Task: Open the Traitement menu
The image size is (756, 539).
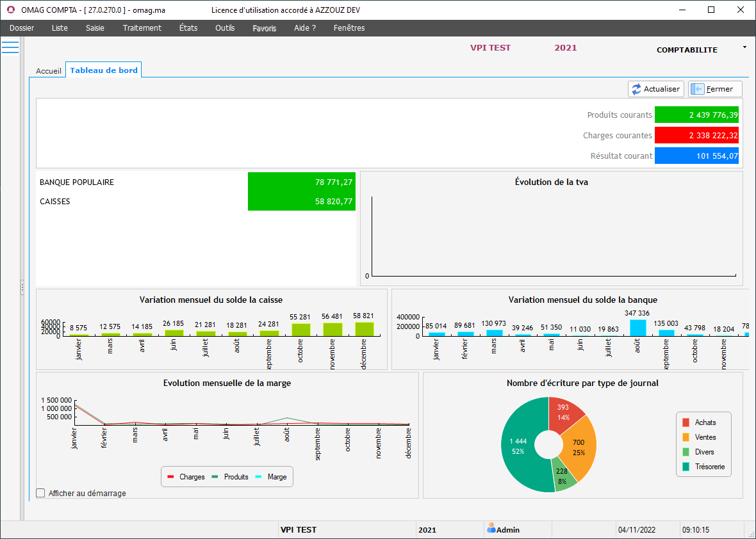Action: [142, 28]
